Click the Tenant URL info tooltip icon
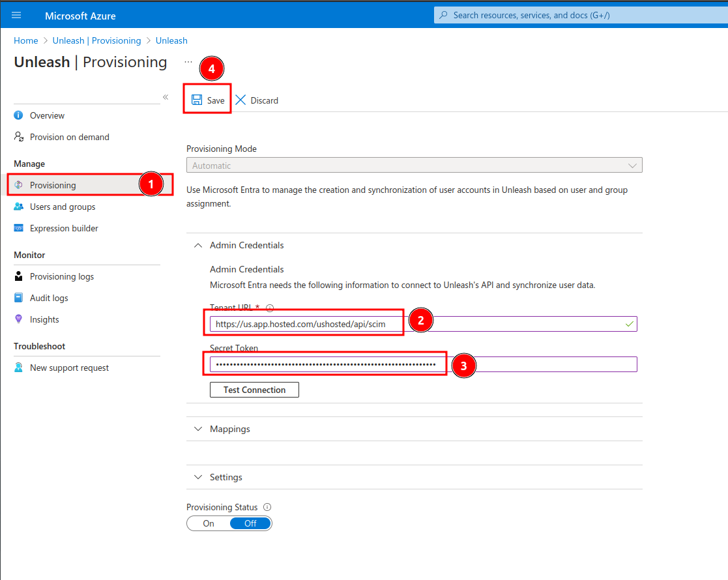The image size is (728, 580). [269, 308]
